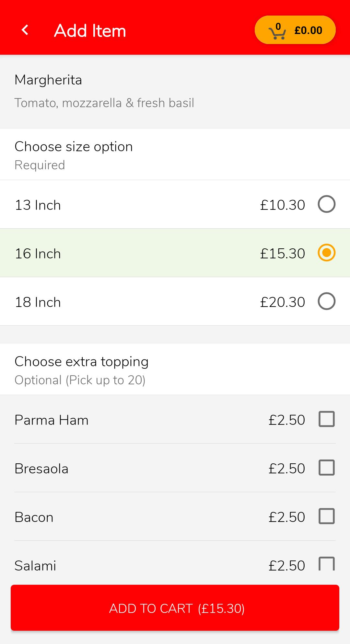
Task: Click the Add to Cart button
Action: click(x=175, y=608)
